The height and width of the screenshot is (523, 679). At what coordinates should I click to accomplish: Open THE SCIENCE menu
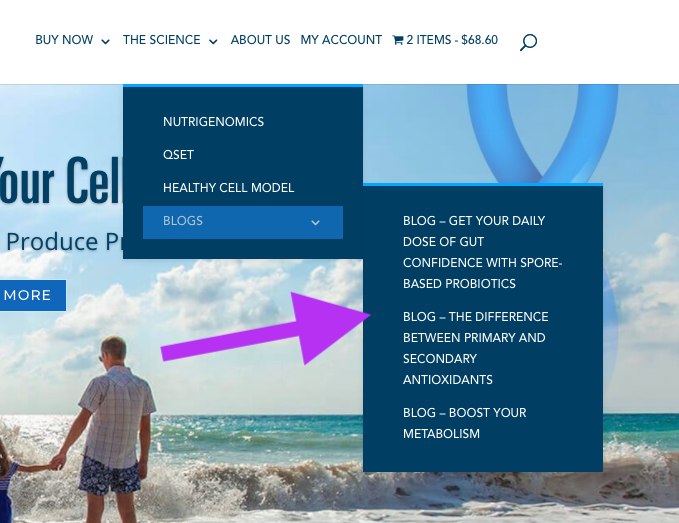162,40
